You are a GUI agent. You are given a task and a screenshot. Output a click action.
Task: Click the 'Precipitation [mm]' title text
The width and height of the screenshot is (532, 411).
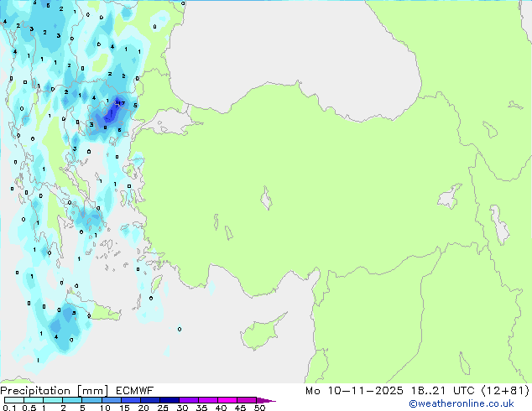(55, 391)
